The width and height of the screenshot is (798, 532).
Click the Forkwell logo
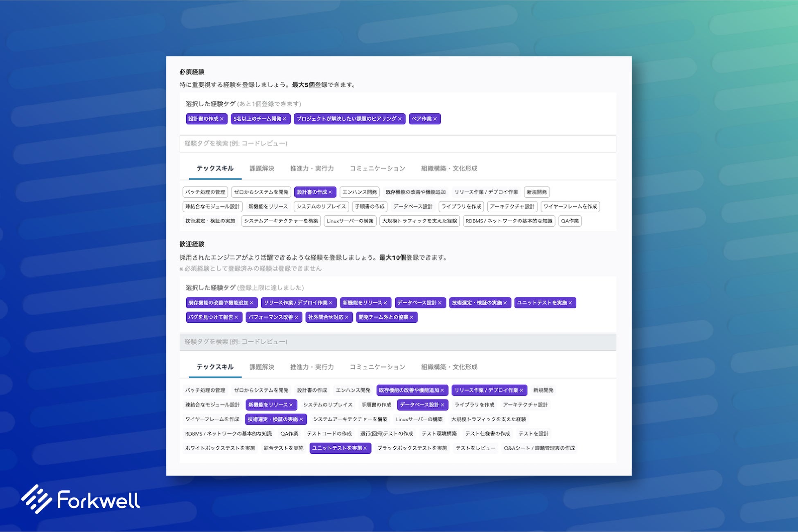tap(81, 500)
